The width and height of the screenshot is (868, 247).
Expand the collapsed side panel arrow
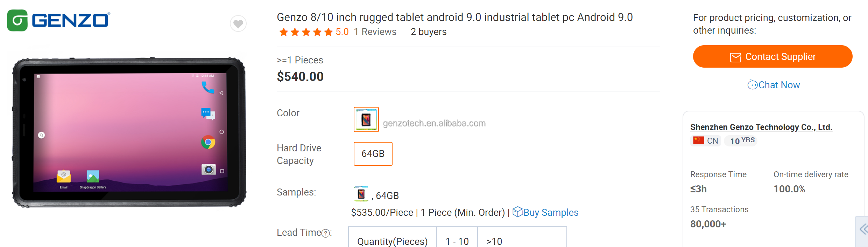tap(863, 230)
